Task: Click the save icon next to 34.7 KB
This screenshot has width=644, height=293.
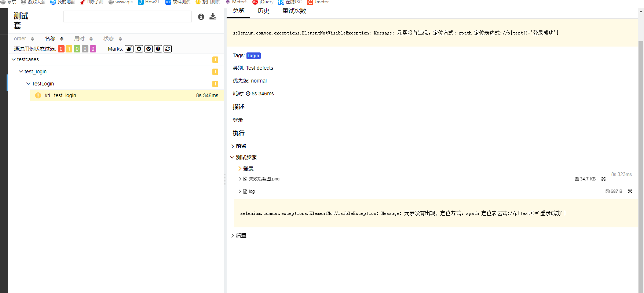Action: (577, 179)
